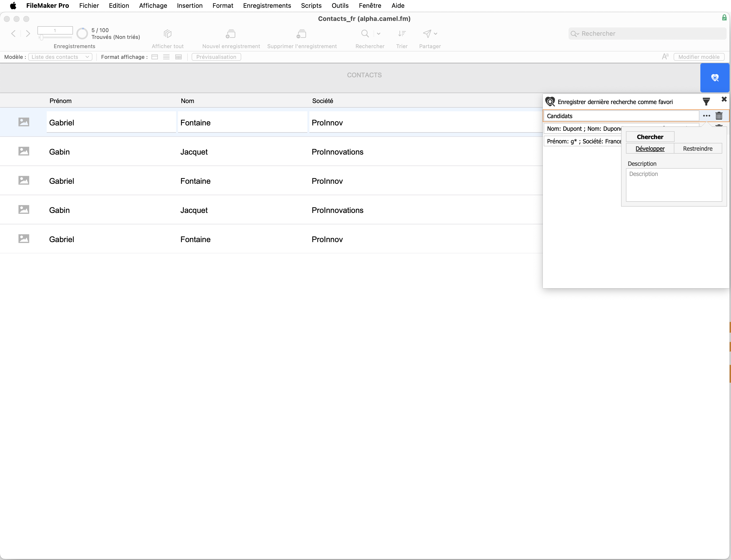Delete the Candidats favorite with trash icon
731x560 pixels.
click(x=719, y=116)
